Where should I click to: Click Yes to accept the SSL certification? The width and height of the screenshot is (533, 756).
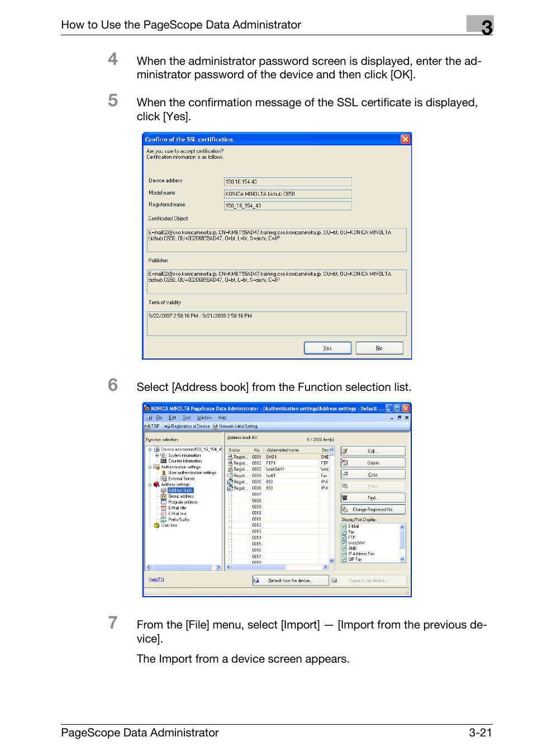click(x=328, y=348)
